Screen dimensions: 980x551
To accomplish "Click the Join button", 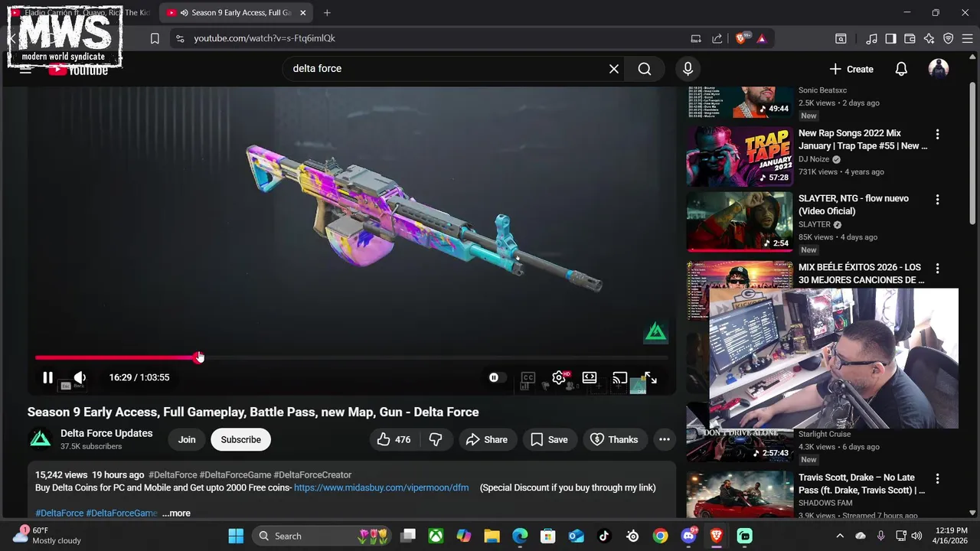I will pyautogui.click(x=187, y=439).
